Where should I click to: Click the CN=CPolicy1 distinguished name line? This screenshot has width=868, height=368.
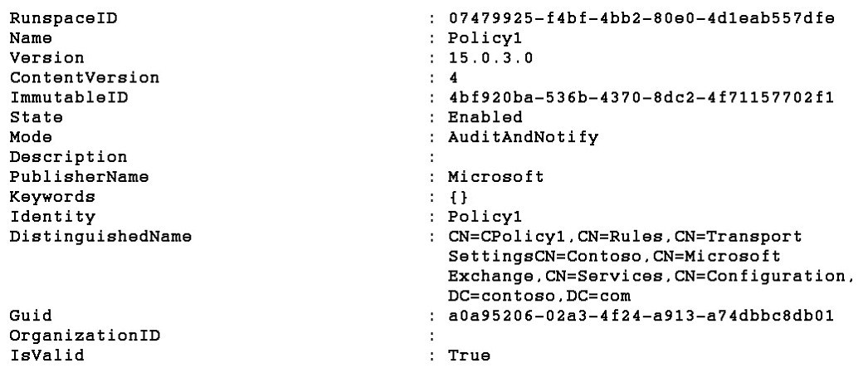pos(624,237)
